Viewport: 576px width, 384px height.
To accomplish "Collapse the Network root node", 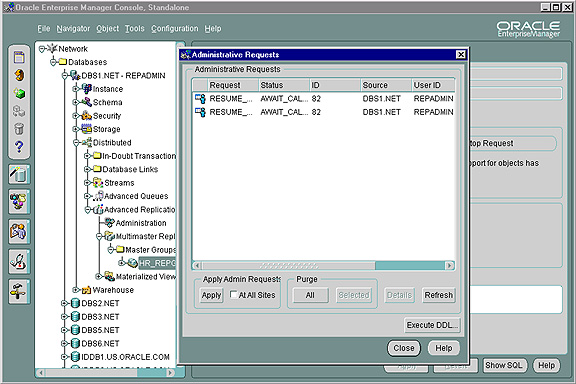I will point(42,49).
